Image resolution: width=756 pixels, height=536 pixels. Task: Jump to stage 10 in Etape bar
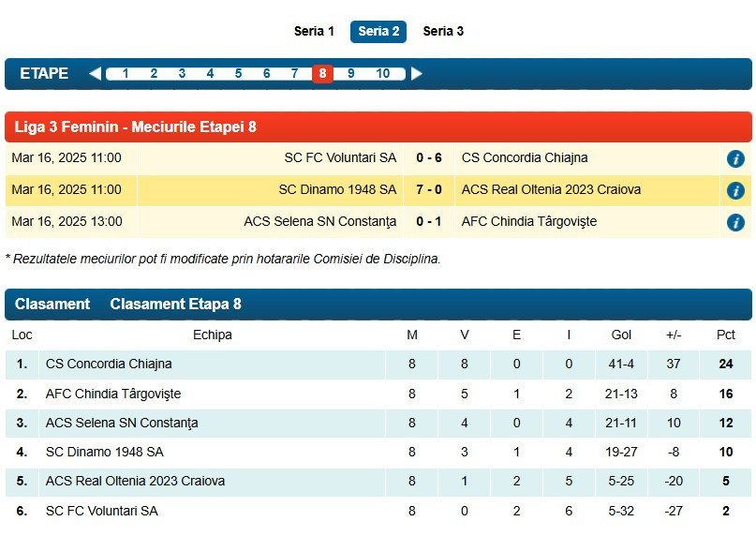pyautogui.click(x=383, y=74)
